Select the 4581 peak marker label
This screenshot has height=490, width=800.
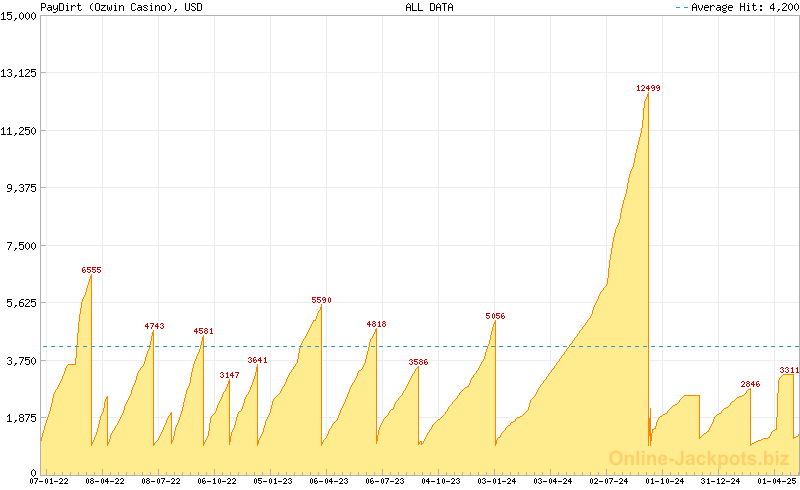coord(203,331)
